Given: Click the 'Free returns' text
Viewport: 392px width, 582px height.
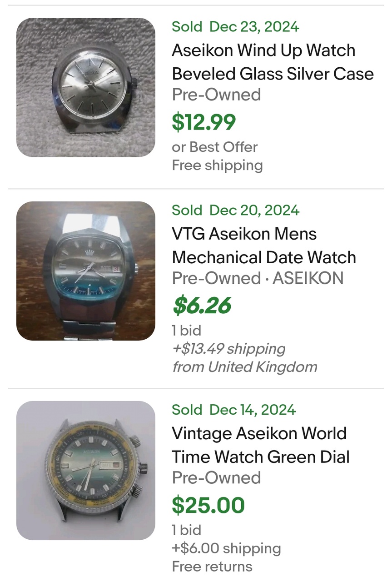Looking at the screenshot, I should point(212,567).
